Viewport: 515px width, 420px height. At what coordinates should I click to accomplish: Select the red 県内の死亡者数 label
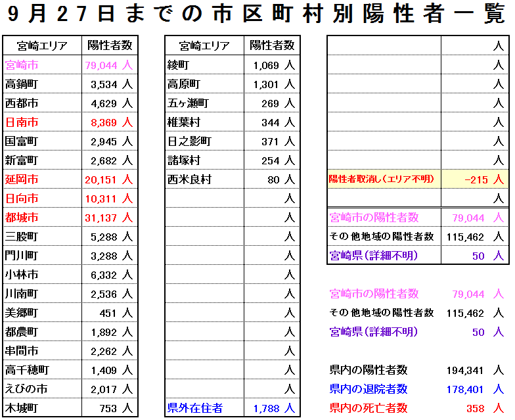click(369, 408)
